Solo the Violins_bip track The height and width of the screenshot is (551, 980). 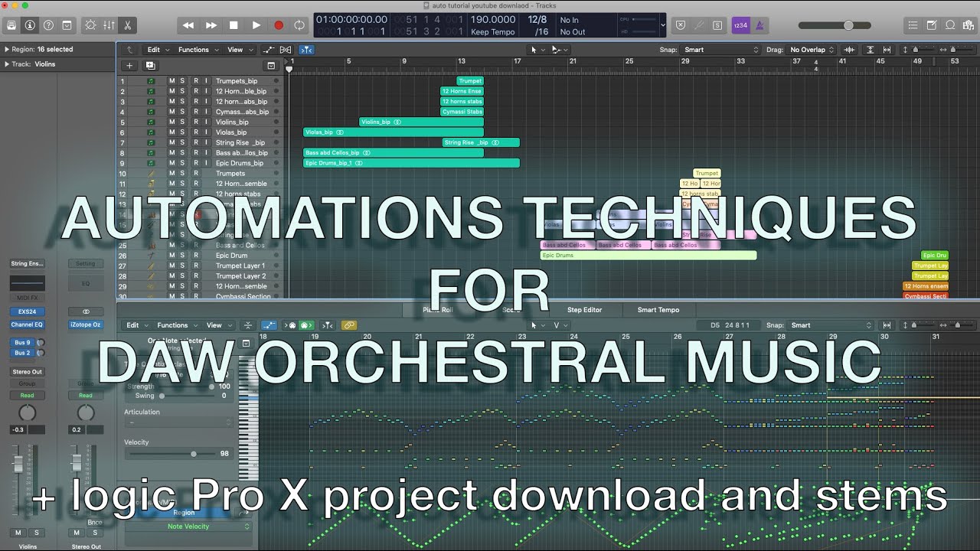coord(182,122)
